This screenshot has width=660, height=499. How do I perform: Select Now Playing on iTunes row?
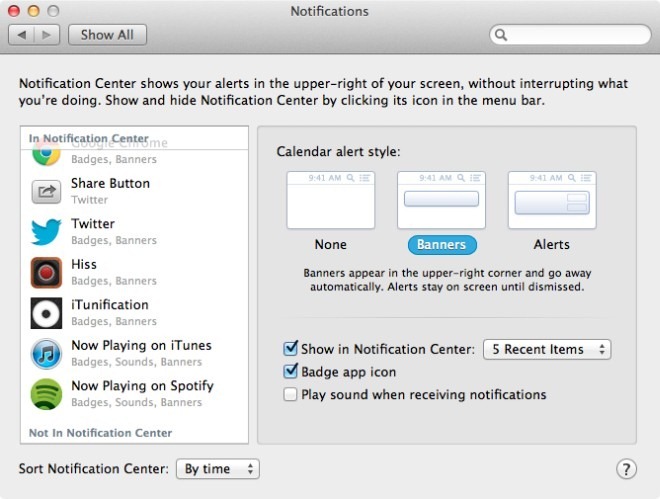(134, 353)
